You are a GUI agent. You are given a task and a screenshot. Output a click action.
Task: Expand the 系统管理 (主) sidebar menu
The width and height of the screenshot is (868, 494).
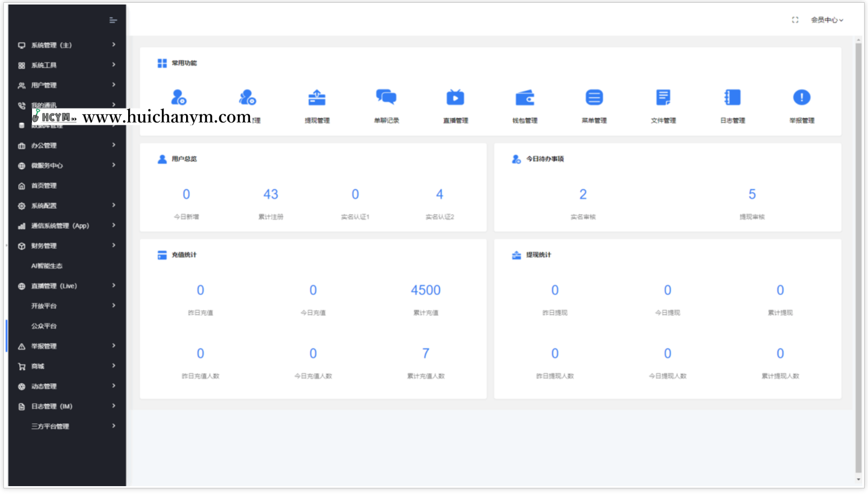pos(66,45)
